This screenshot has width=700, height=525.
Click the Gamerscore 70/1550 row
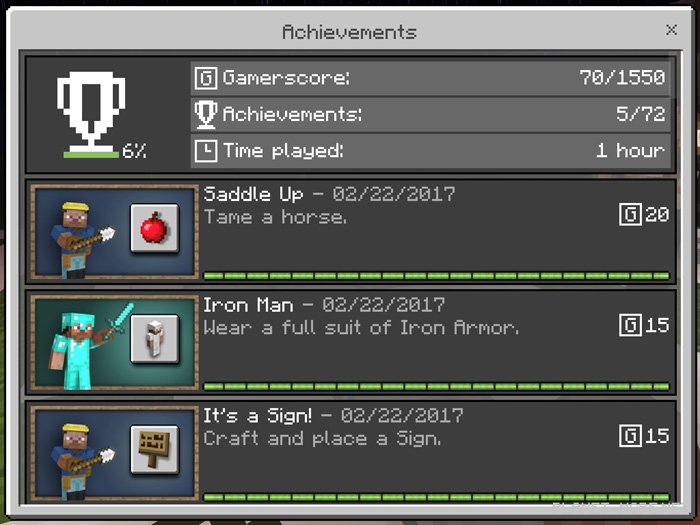coord(431,78)
